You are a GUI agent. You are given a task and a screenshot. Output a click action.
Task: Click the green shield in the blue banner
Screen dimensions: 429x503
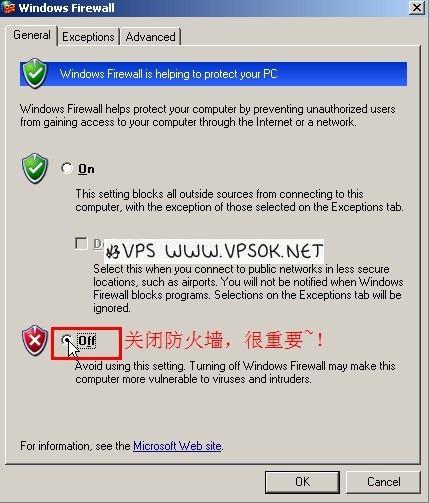(x=35, y=73)
